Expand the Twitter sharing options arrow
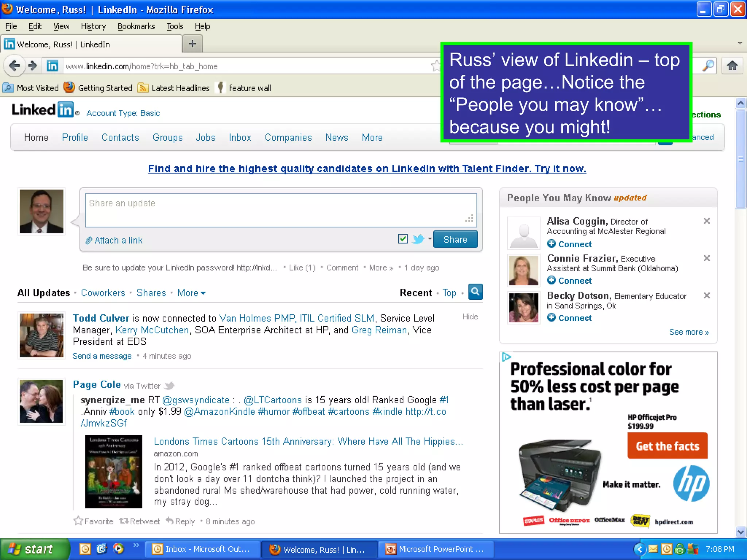Screen dimensions: 747x560 click(430, 239)
